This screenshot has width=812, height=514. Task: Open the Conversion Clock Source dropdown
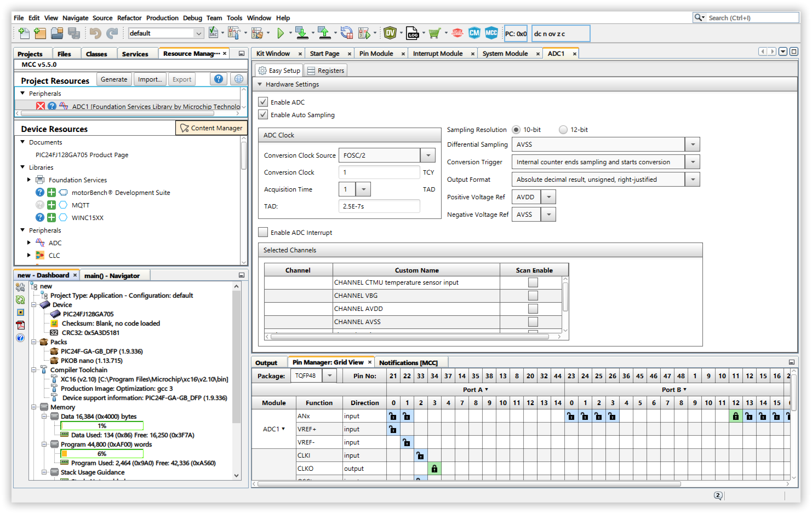(428, 155)
